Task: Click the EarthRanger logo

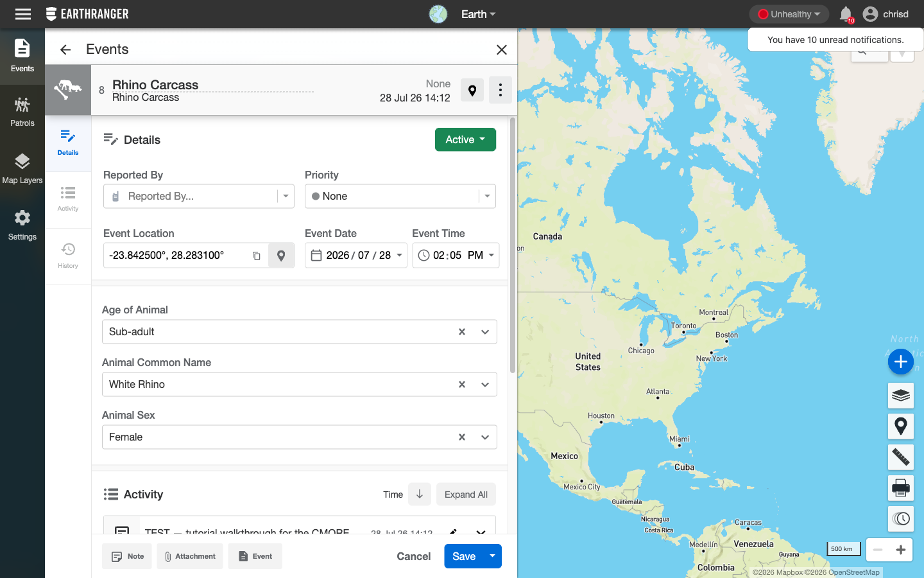Action: pos(87,14)
